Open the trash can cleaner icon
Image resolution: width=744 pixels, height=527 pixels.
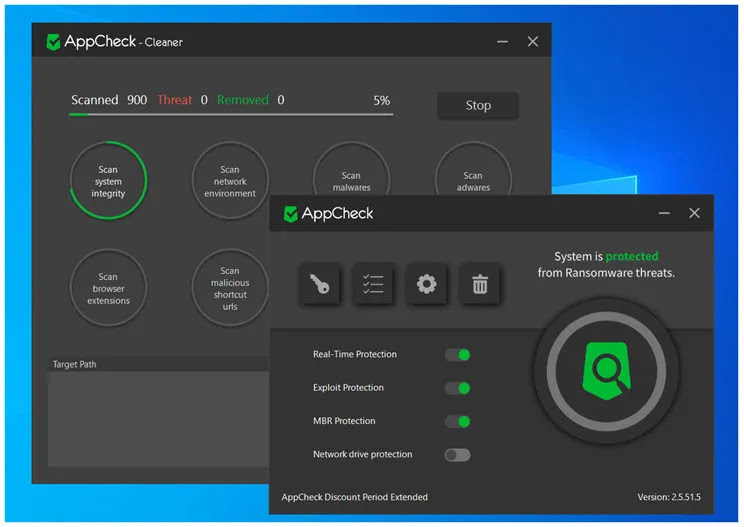[480, 284]
